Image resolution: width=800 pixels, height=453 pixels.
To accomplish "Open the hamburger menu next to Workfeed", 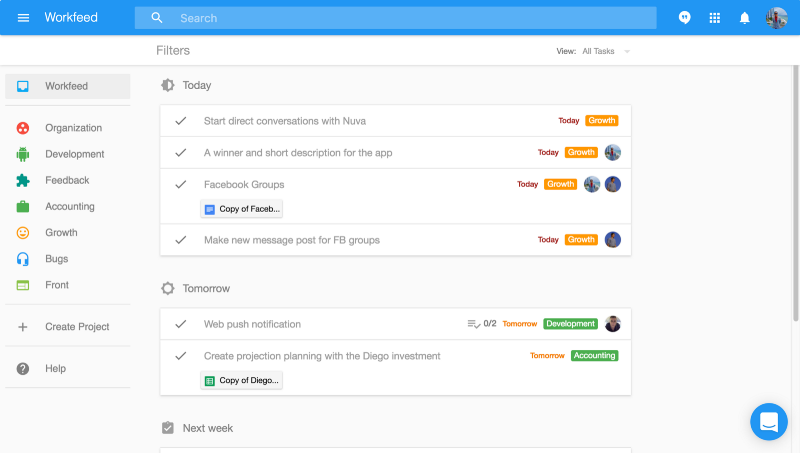I will (23, 18).
